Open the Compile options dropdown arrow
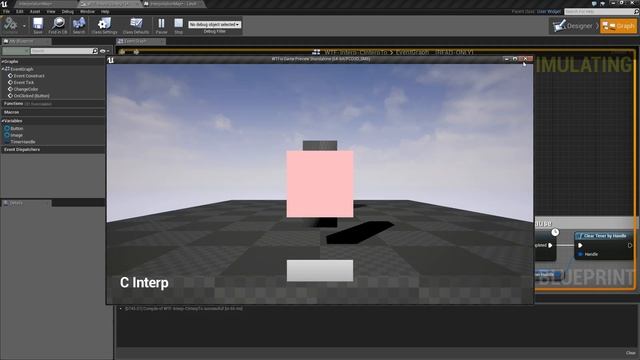 point(24,26)
